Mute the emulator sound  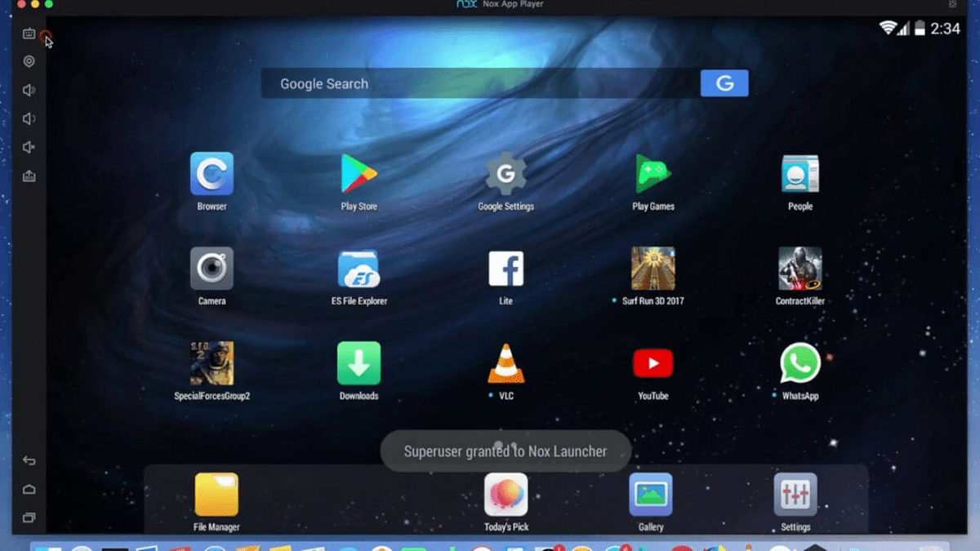[x=29, y=147]
